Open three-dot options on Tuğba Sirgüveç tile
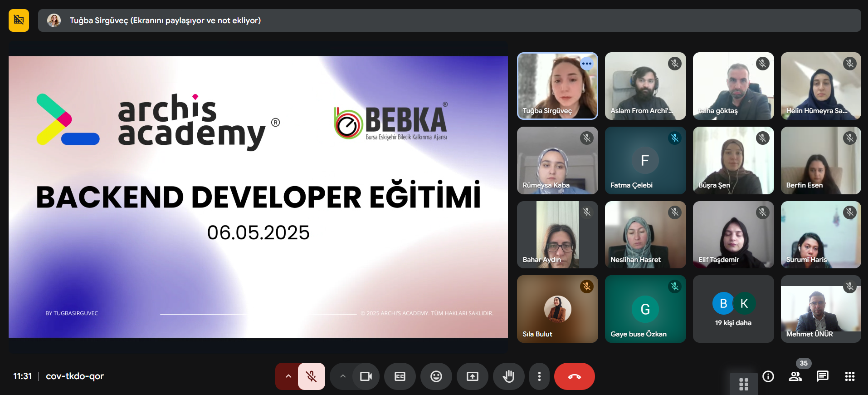This screenshot has width=868, height=395. (587, 64)
